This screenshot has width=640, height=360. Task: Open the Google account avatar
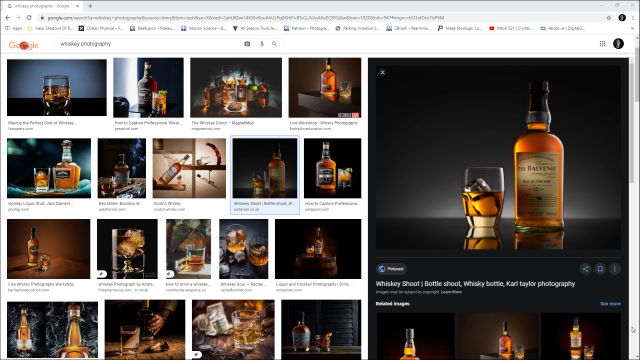pyautogui.click(x=618, y=43)
